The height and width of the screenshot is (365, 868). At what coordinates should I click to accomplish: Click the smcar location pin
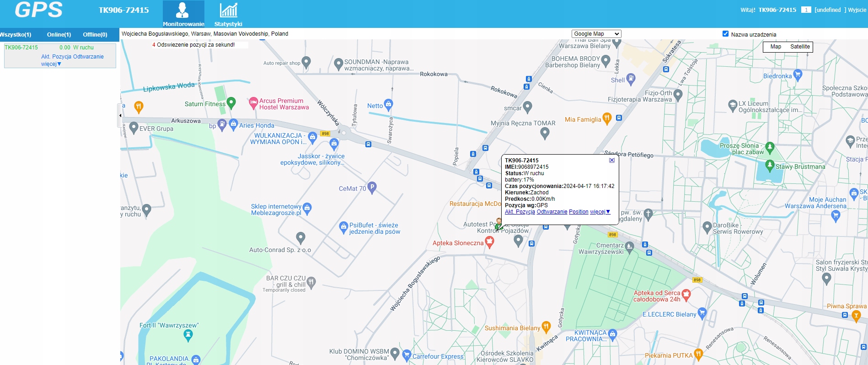[x=527, y=107]
